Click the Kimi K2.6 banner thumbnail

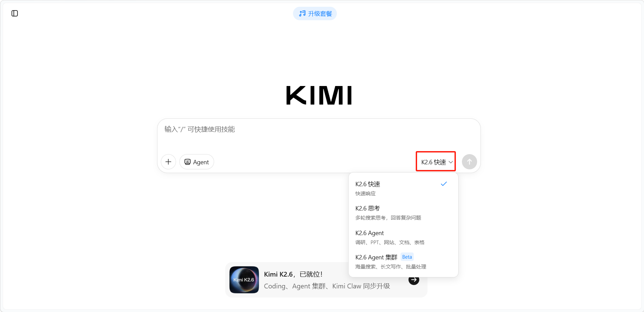244,280
